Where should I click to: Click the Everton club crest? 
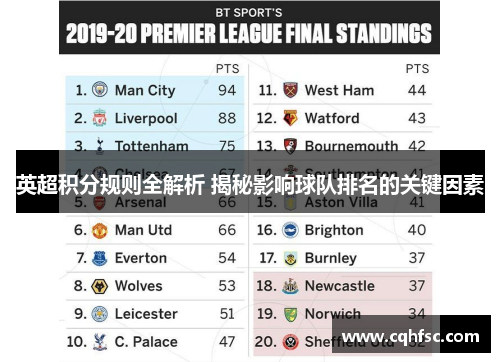[99, 258]
